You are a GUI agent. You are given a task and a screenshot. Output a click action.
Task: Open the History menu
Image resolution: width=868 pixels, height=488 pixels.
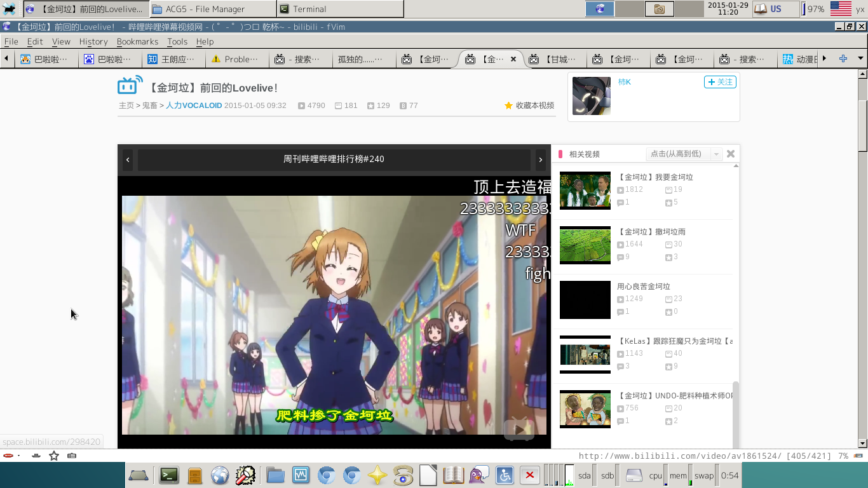click(x=93, y=41)
